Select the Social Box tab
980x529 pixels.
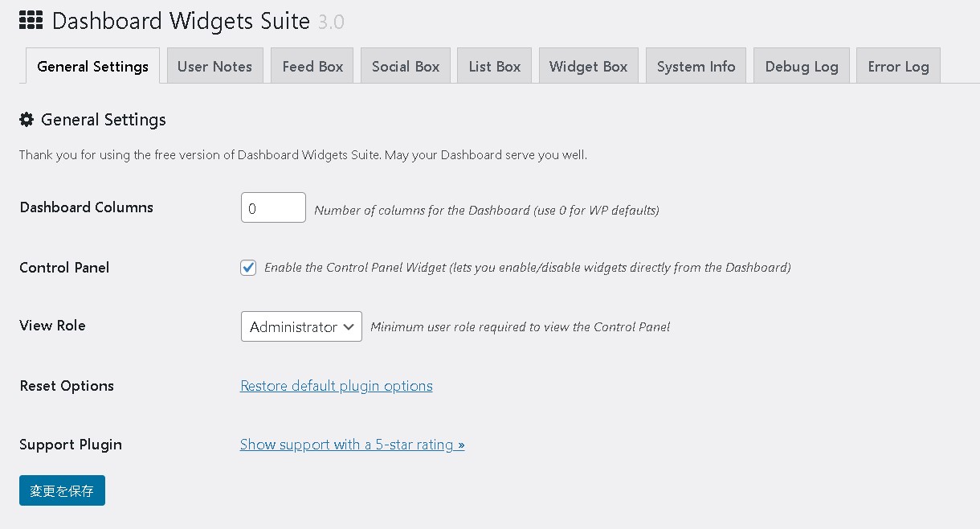405,66
